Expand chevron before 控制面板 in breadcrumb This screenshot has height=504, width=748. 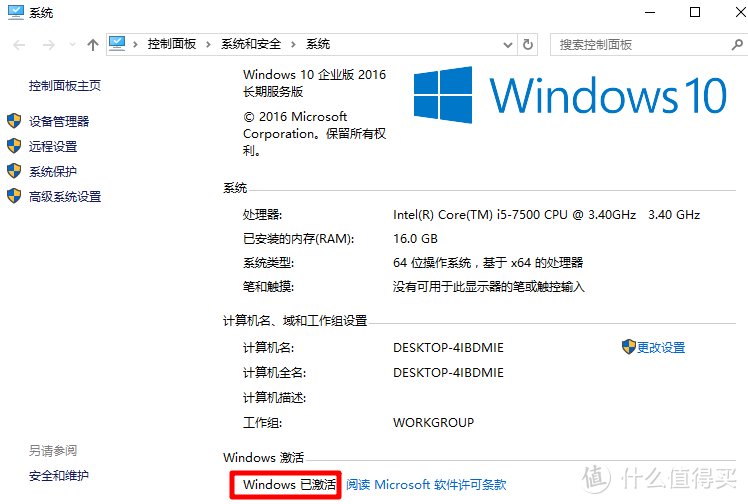[x=135, y=44]
